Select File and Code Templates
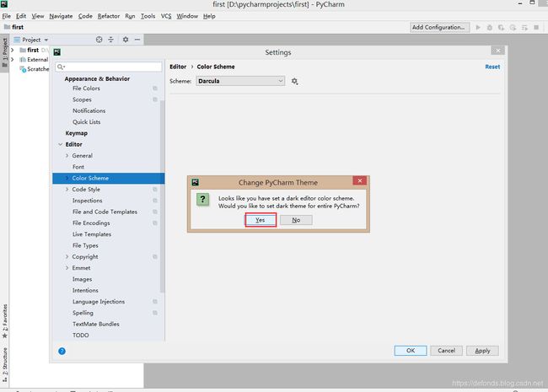The height and width of the screenshot is (392, 548). 105,212
